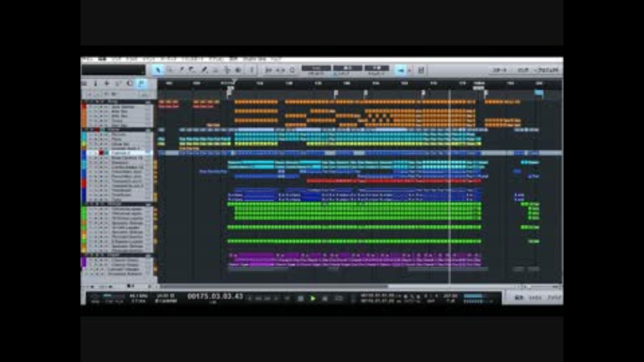Click the horizontal scrollbar under the arrangement

pyautogui.click(x=273, y=286)
